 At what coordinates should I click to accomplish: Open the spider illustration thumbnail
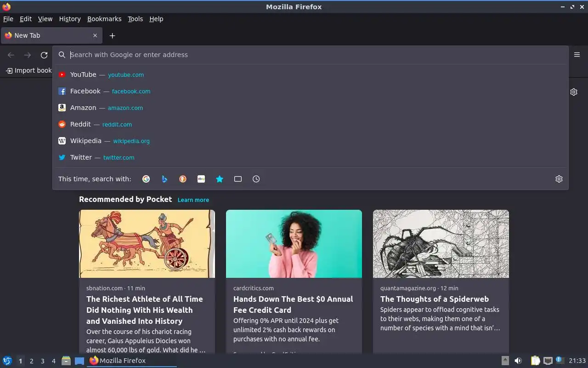[441, 244]
